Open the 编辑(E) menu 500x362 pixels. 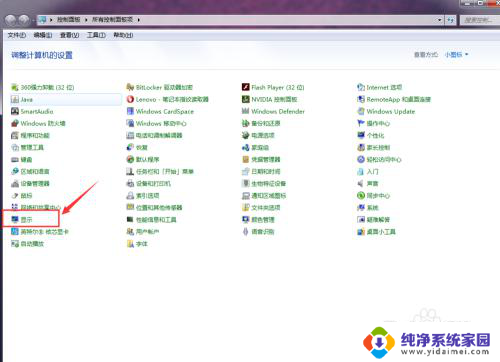(43, 35)
